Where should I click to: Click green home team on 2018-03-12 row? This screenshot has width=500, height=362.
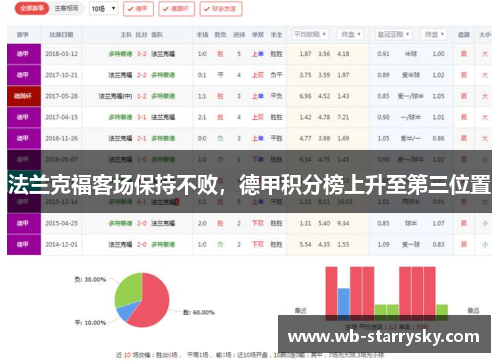coord(120,54)
